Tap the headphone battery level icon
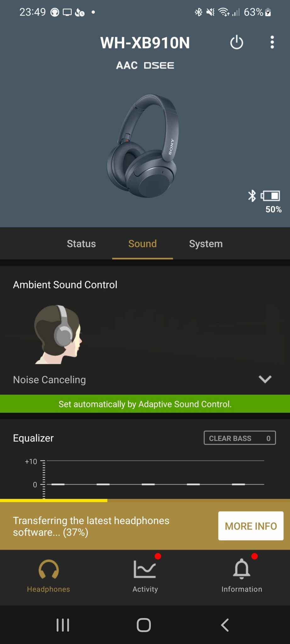This screenshot has height=644, width=290. click(270, 196)
